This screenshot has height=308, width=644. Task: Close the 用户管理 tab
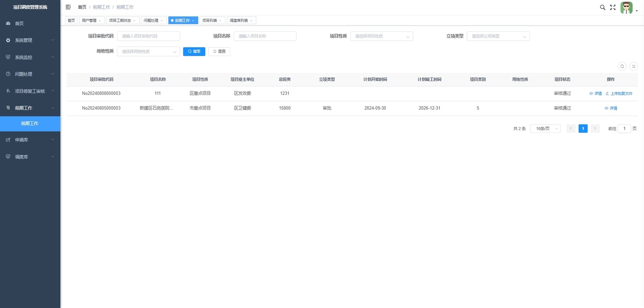coord(100,21)
